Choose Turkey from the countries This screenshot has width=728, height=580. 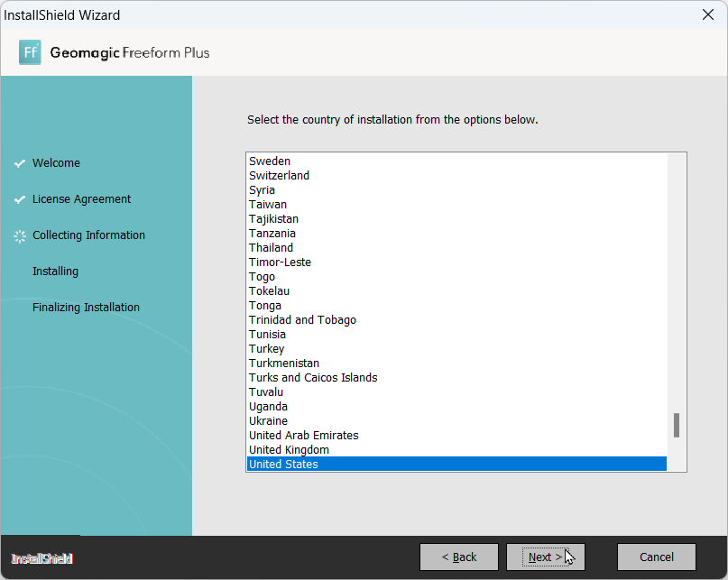pyautogui.click(x=266, y=349)
